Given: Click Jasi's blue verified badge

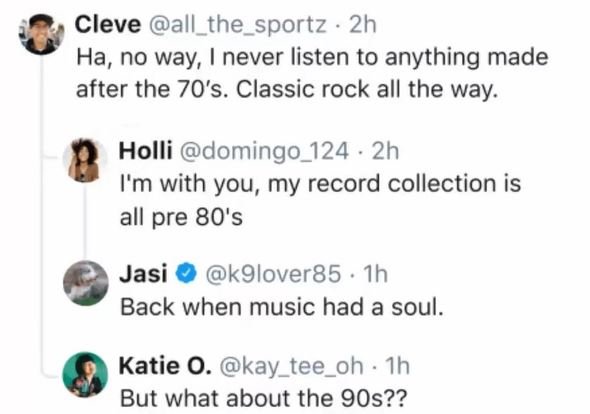Looking at the screenshot, I should tap(186, 274).
